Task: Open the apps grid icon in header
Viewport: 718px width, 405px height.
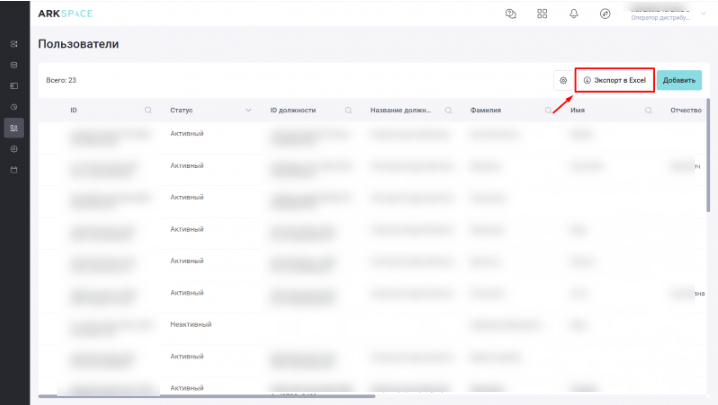Action: (542, 13)
